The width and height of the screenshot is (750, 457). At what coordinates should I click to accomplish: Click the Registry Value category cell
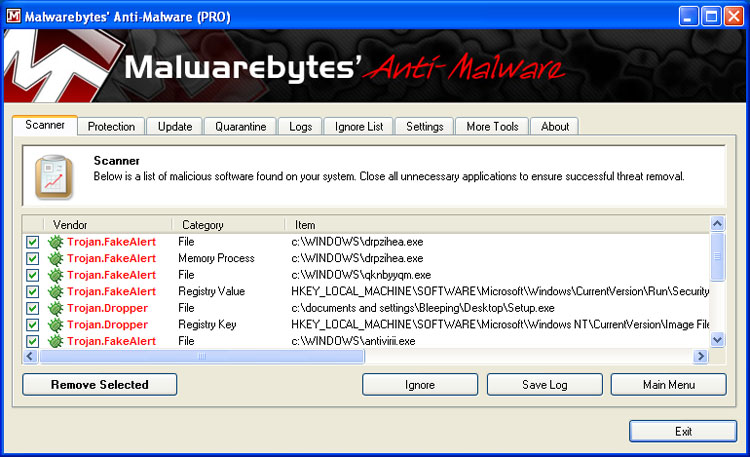point(211,291)
